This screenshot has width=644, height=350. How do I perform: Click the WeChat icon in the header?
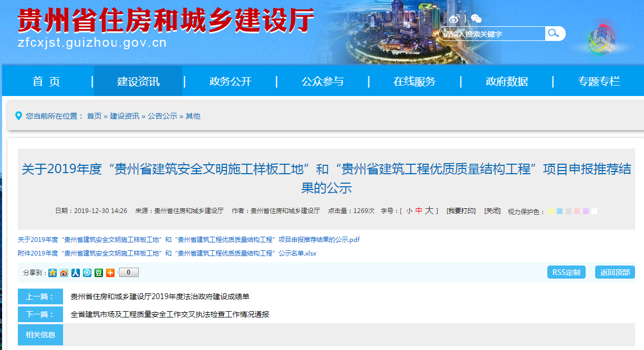[x=476, y=18]
